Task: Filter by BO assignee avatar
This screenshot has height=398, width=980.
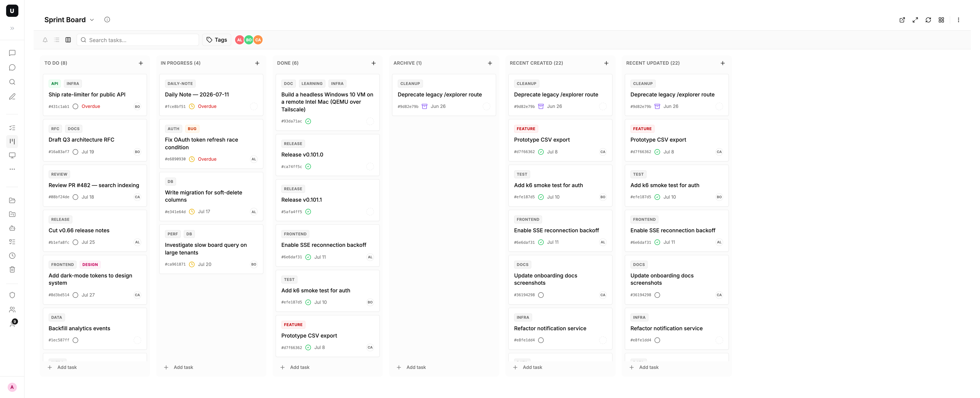Action: [x=249, y=40]
